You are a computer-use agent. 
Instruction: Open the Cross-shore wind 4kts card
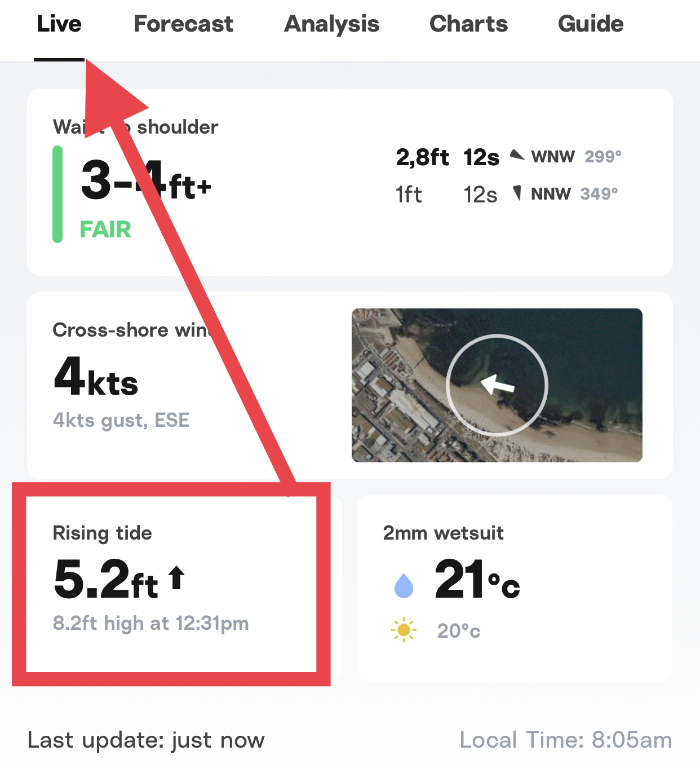(x=349, y=385)
